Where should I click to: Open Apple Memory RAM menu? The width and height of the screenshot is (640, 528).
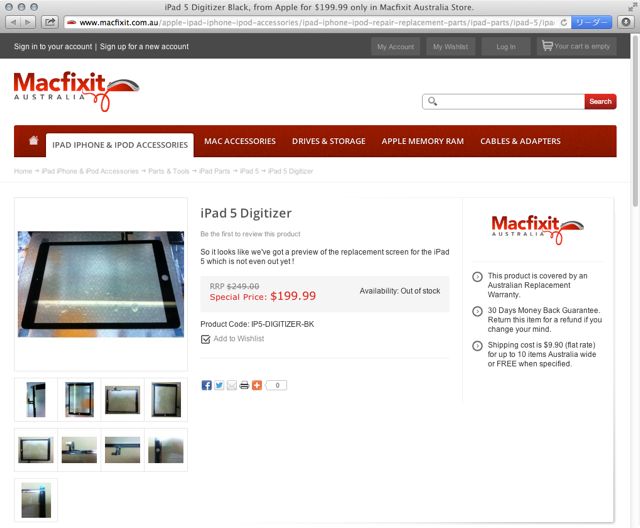pyautogui.click(x=422, y=141)
